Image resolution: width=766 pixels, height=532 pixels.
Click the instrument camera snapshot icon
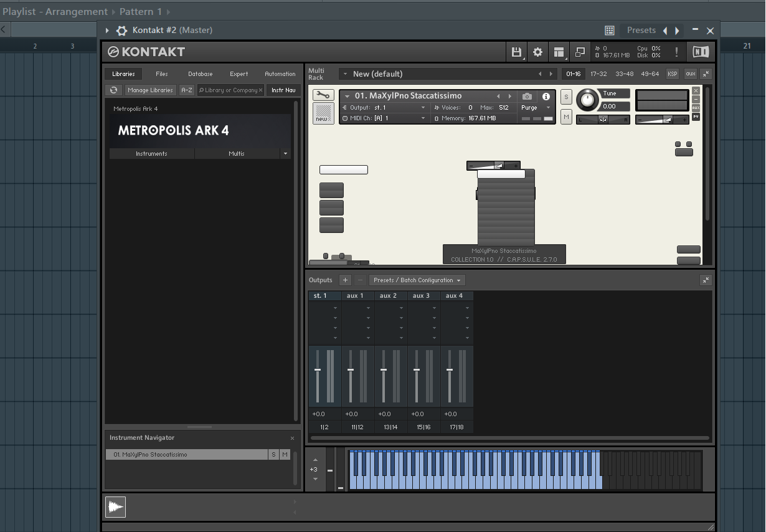point(527,97)
